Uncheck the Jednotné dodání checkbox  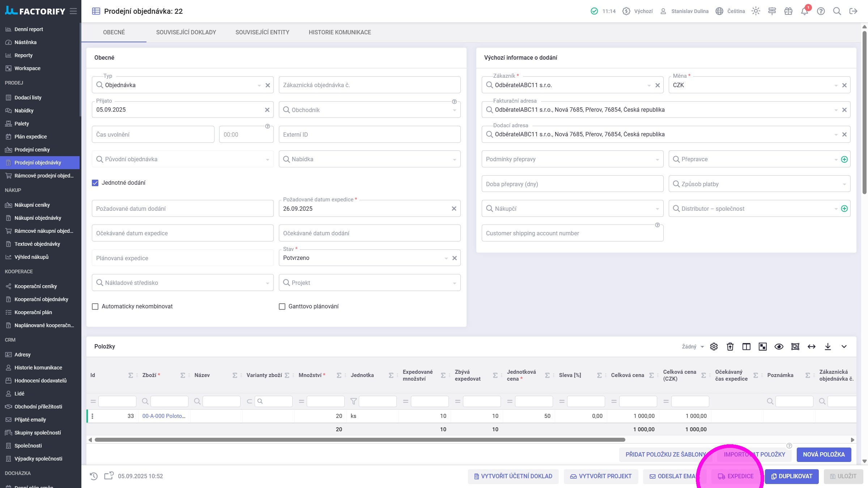[95, 183]
